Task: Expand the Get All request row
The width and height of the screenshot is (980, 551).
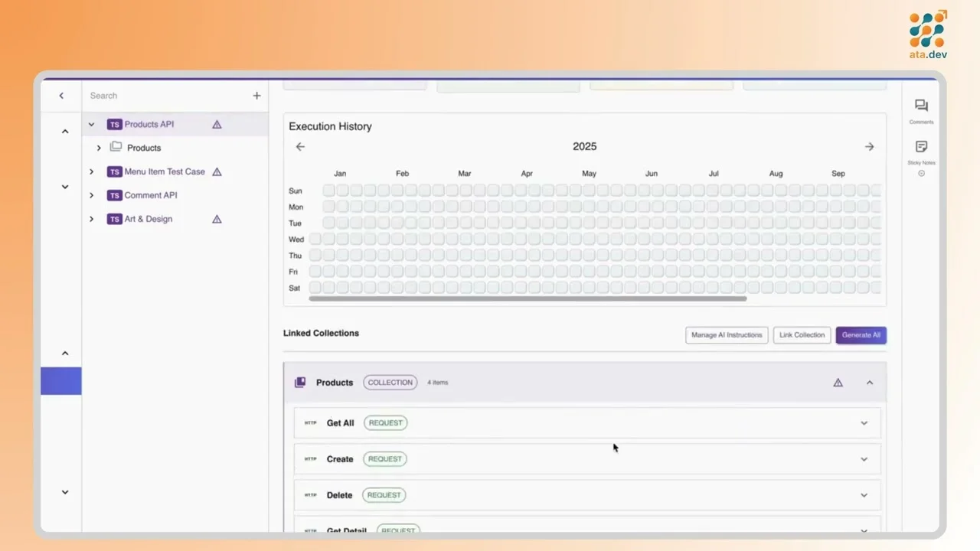Action: [864, 423]
